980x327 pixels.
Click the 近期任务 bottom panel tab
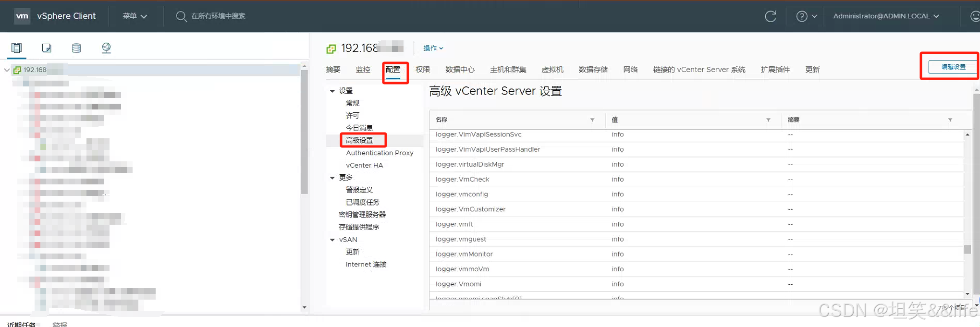[x=22, y=324]
